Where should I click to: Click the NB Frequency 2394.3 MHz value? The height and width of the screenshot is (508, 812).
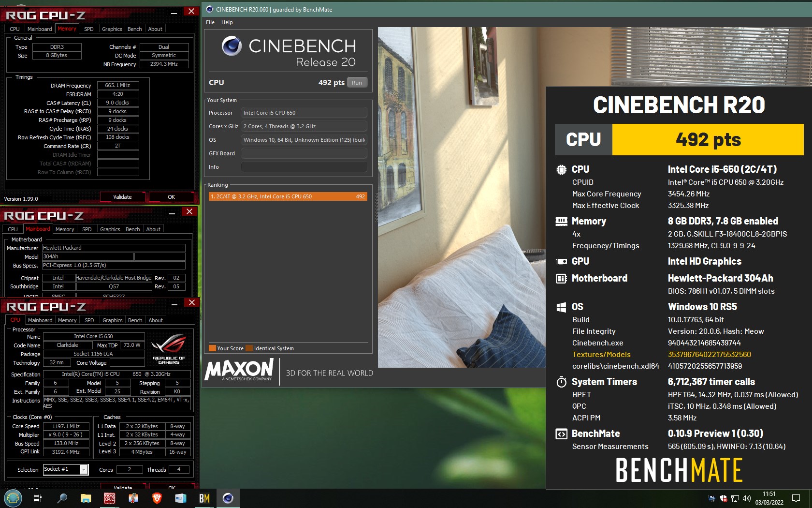[164, 64]
